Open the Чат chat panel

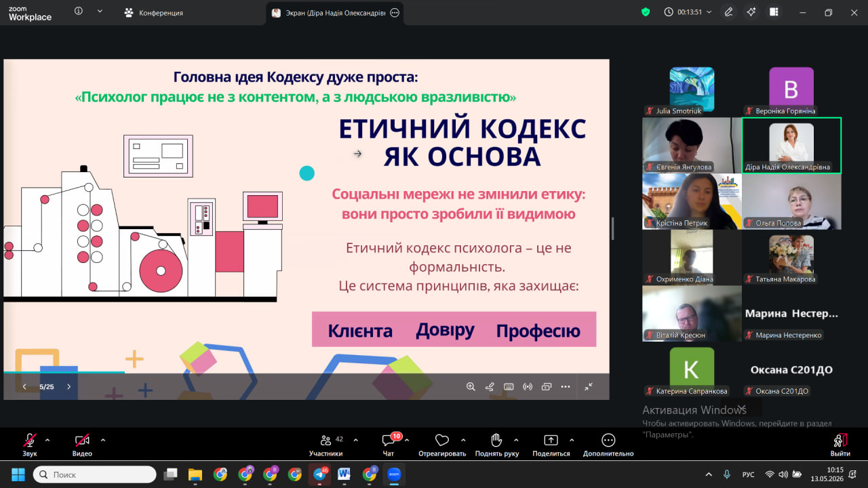click(389, 445)
